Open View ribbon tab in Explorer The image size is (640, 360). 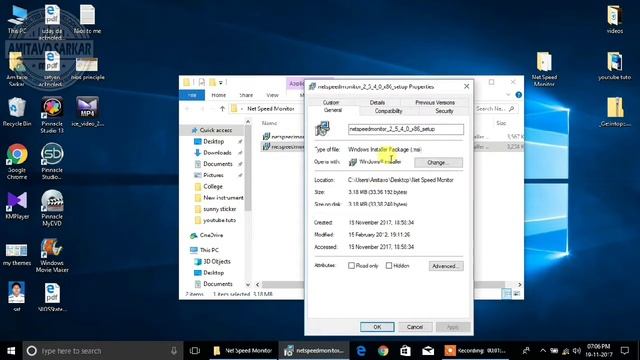[272, 95]
